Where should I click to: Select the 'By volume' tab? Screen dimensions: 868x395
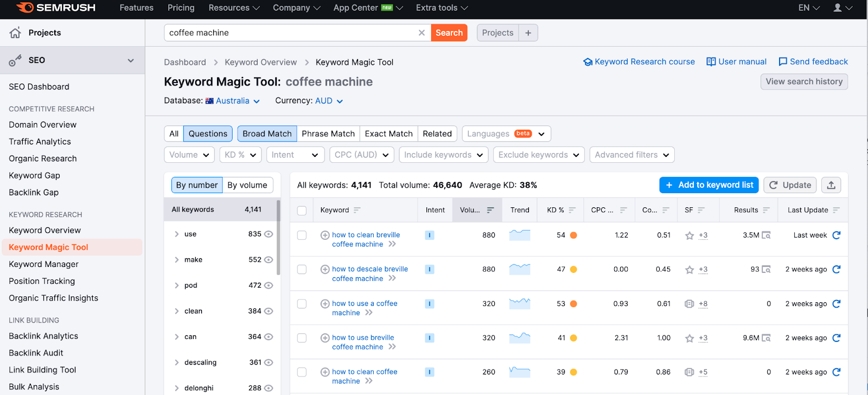pos(247,185)
